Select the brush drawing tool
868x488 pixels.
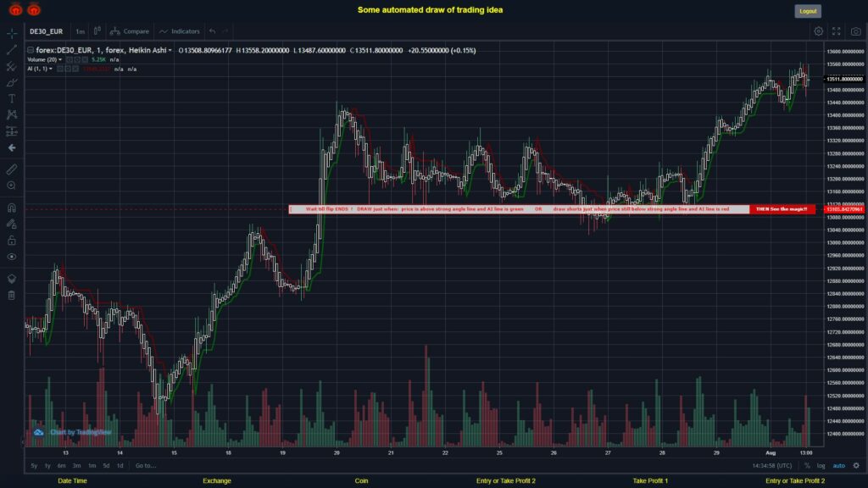12,82
